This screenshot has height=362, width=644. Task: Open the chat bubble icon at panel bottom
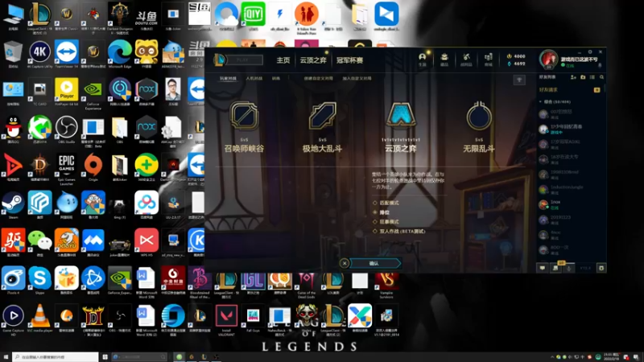coord(542,268)
